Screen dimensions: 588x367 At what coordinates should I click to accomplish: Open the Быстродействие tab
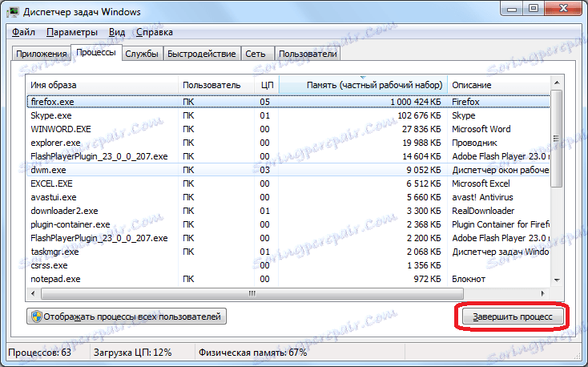[x=202, y=54]
